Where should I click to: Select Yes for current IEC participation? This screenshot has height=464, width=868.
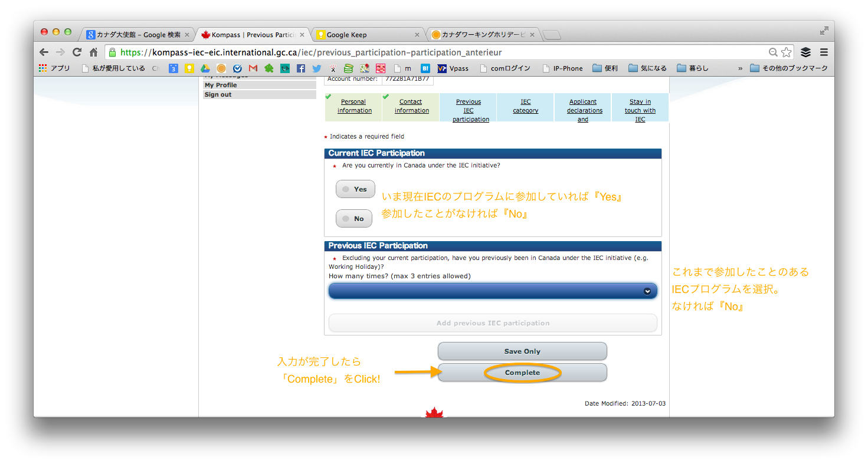coord(355,189)
